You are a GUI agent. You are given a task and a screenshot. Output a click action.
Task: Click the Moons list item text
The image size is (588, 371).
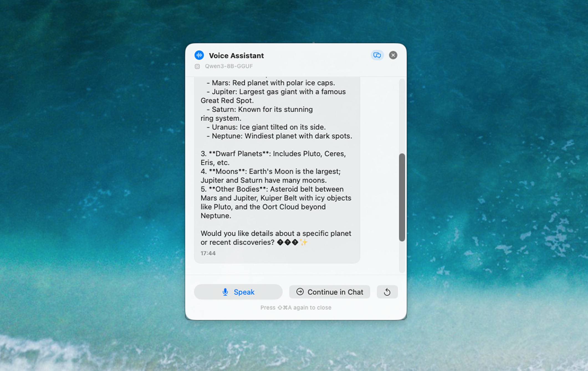click(x=270, y=176)
